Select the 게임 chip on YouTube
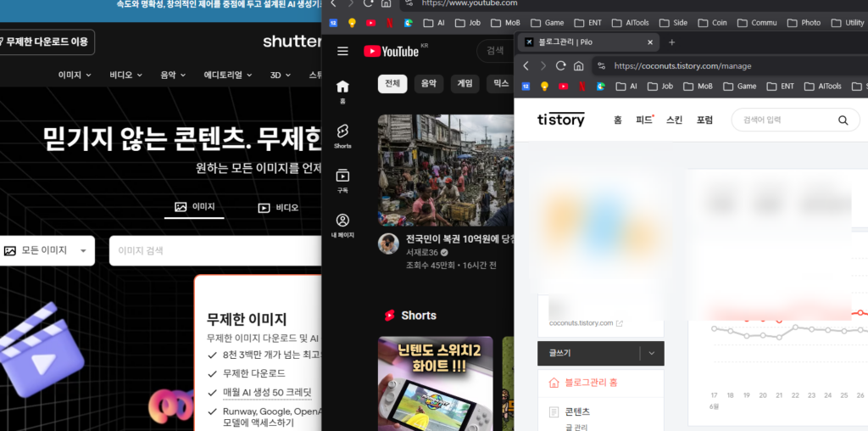The image size is (868, 431). [x=465, y=84]
